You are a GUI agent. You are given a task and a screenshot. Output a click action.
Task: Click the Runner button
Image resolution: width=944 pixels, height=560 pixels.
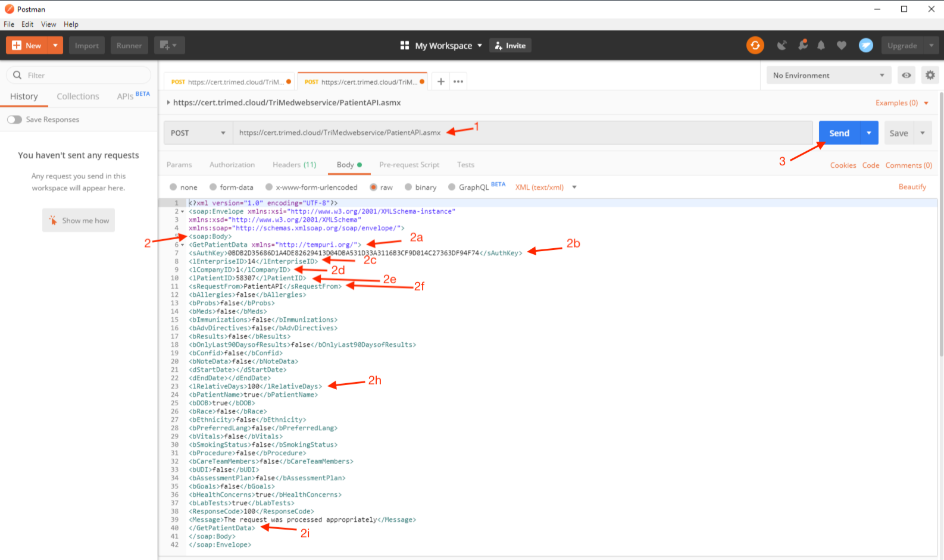click(x=129, y=45)
